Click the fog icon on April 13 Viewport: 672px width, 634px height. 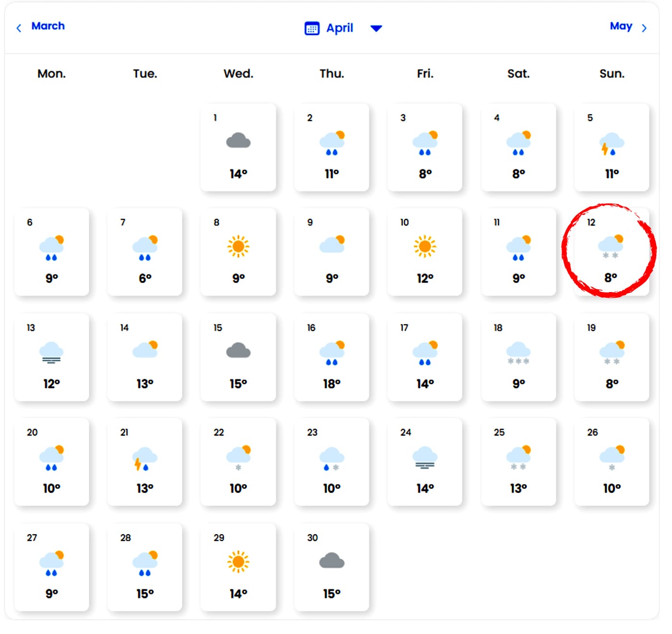(x=51, y=353)
